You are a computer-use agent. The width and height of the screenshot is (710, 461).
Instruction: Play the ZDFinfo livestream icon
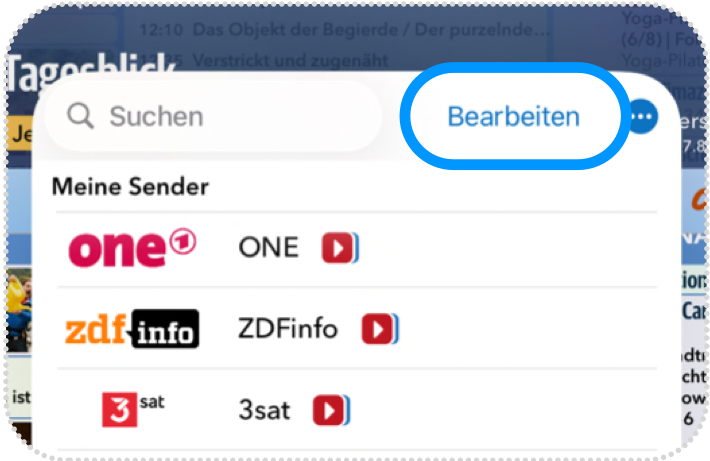380,328
